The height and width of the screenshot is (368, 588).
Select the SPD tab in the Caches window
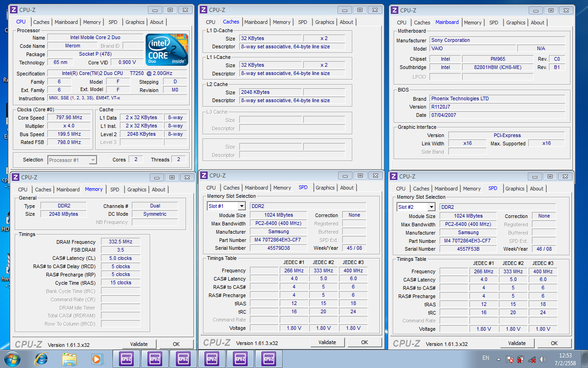pos(303,22)
